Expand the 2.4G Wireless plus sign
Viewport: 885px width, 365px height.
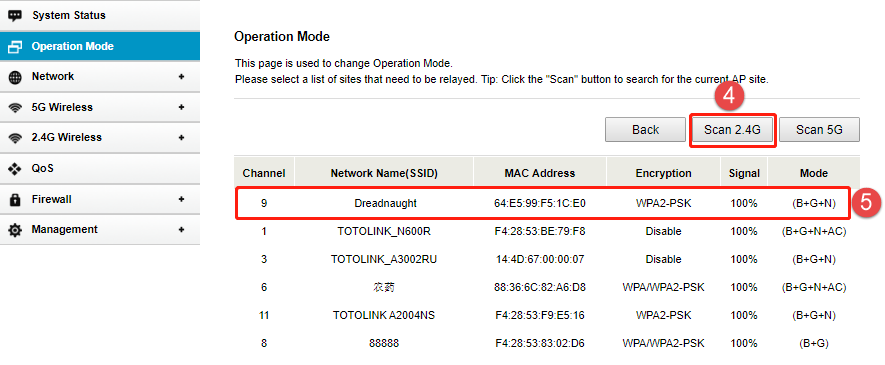pos(181,138)
